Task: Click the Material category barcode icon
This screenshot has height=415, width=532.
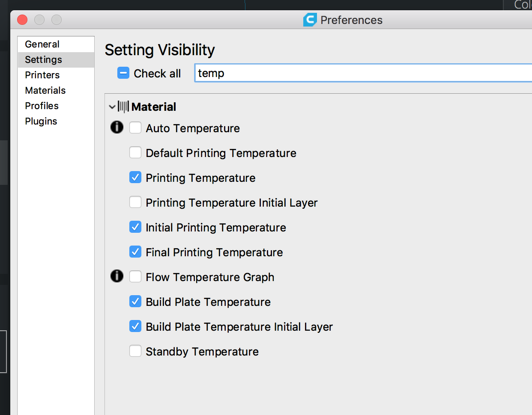Action: tap(123, 107)
